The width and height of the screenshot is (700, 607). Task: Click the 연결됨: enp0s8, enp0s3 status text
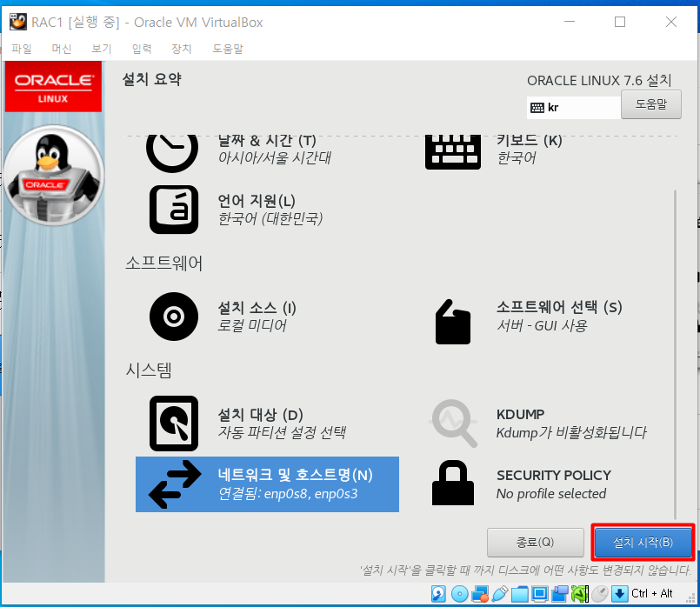click(288, 494)
